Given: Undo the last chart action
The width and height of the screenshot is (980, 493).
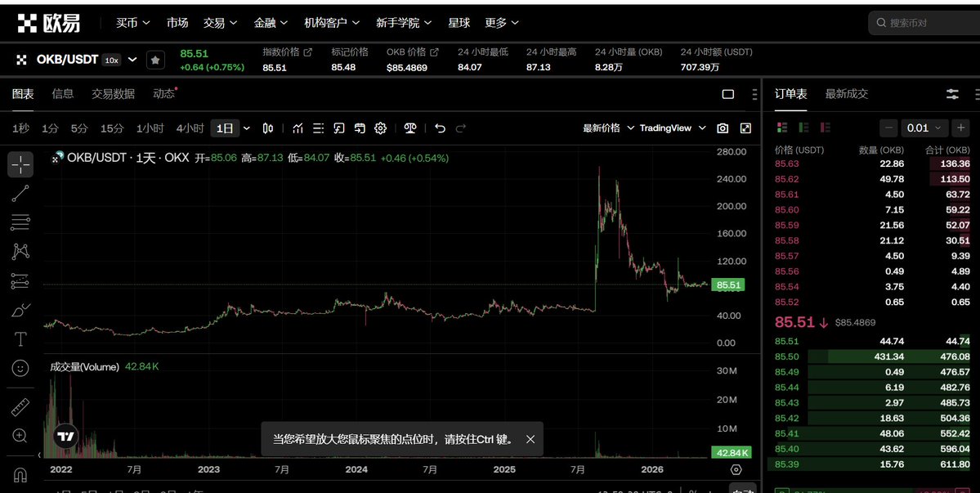Looking at the screenshot, I should [x=440, y=128].
